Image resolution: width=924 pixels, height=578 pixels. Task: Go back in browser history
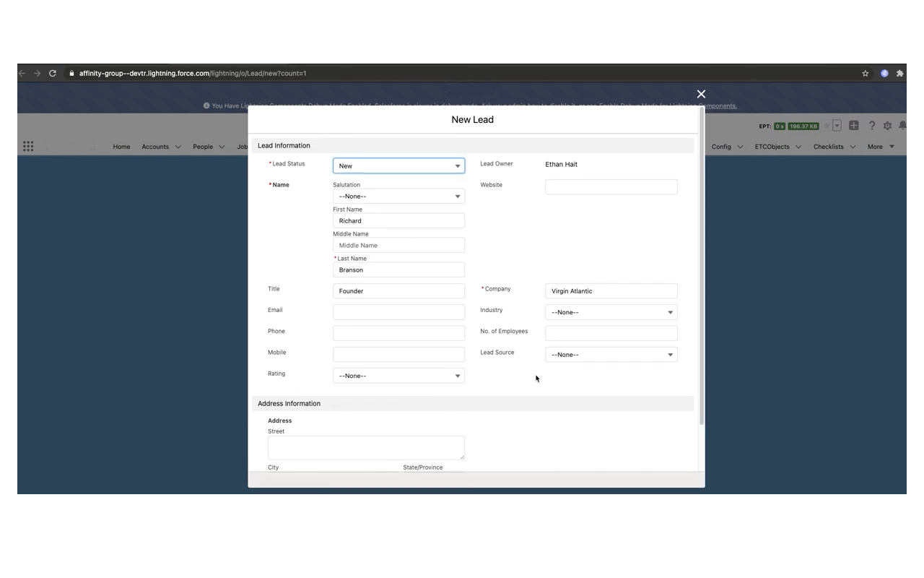click(x=22, y=73)
